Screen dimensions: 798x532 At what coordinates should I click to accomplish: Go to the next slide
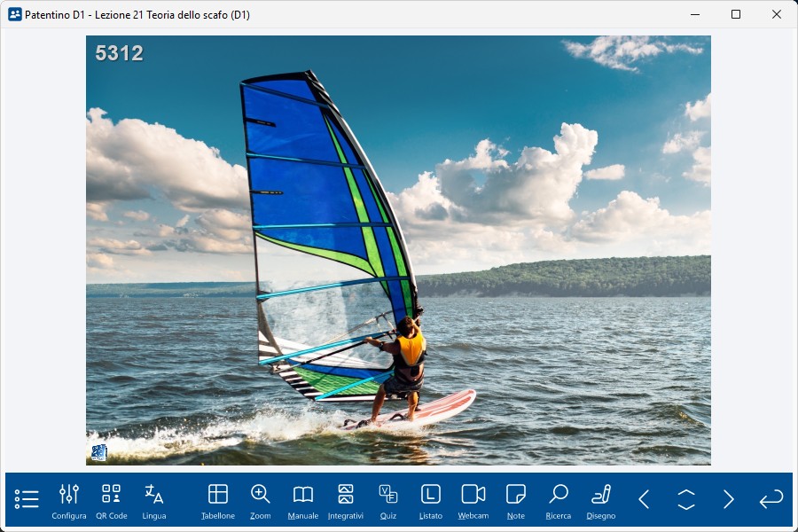click(x=729, y=499)
